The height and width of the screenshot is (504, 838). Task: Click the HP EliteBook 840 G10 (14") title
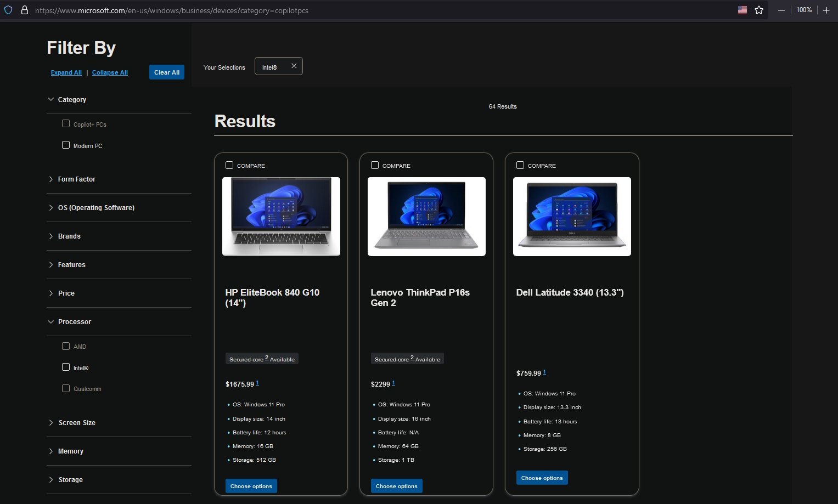coord(272,298)
